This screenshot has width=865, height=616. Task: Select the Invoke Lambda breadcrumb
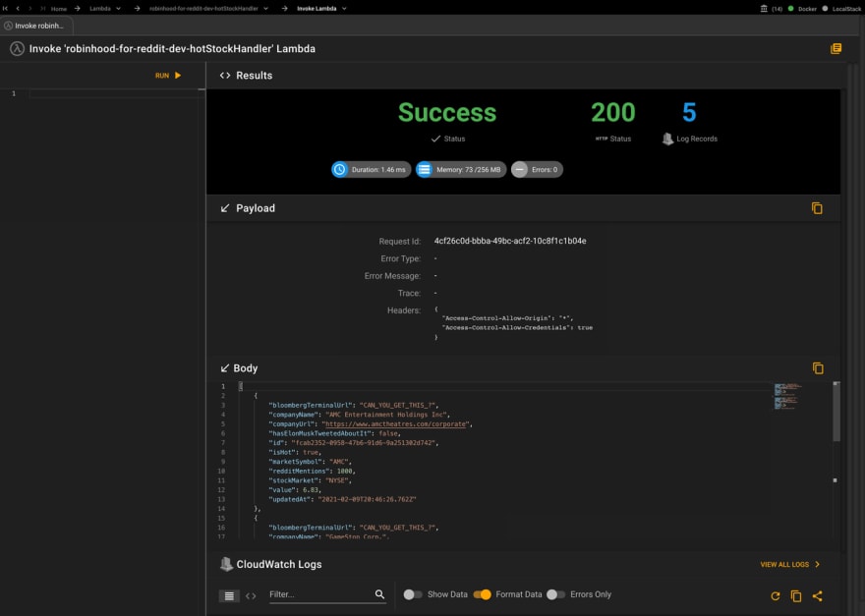[x=317, y=9]
